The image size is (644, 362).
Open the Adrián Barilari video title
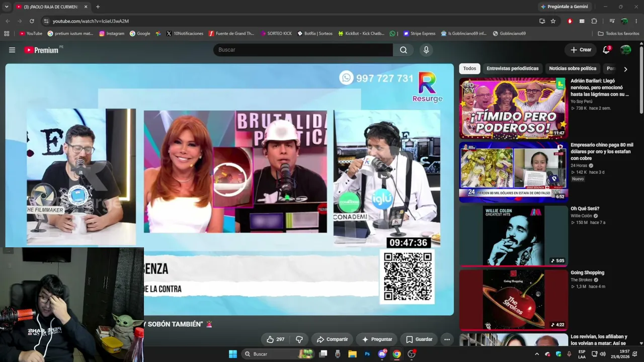point(600,87)
